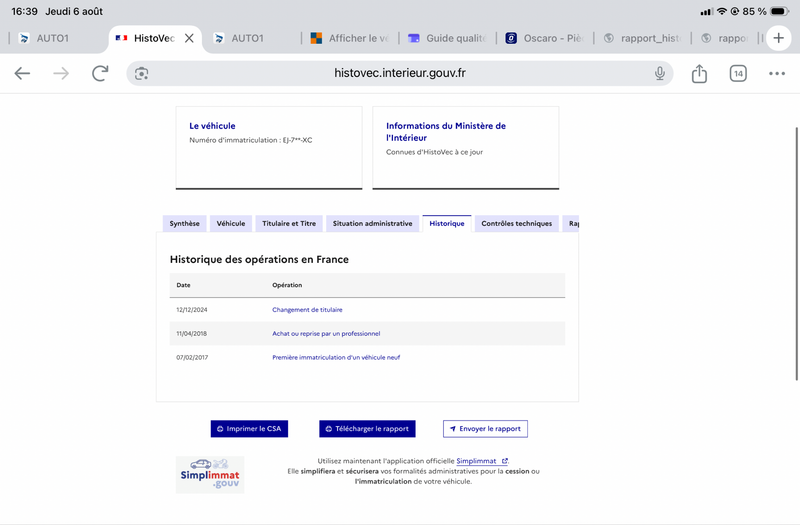Switch to the first AUTO1 tab
The height and width of the screenshot is (525, 800).
coord(52,38)
